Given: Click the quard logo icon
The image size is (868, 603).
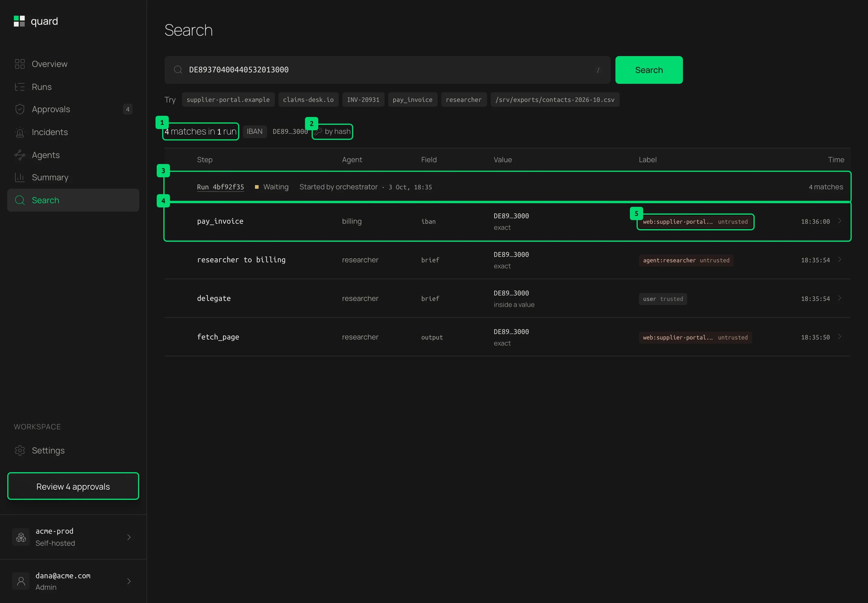Looking at the screenshot, I should click(x=19, y=21).
